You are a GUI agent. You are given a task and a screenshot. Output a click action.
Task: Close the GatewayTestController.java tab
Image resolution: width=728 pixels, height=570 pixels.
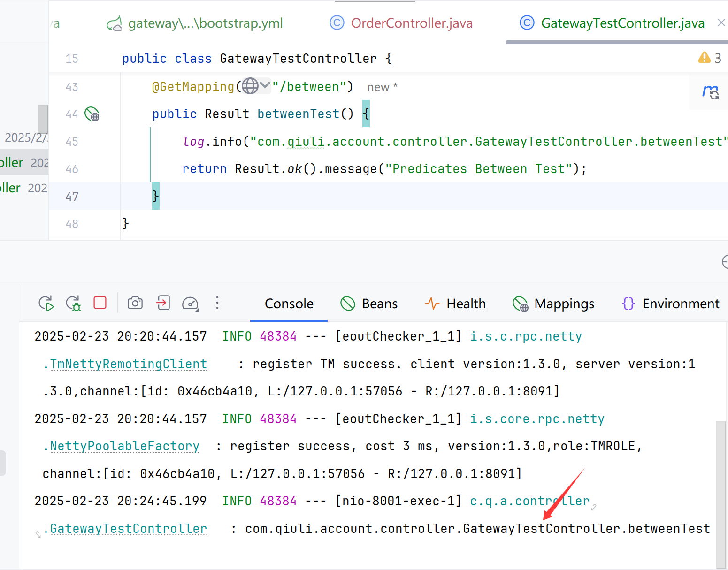coord(721,23)
